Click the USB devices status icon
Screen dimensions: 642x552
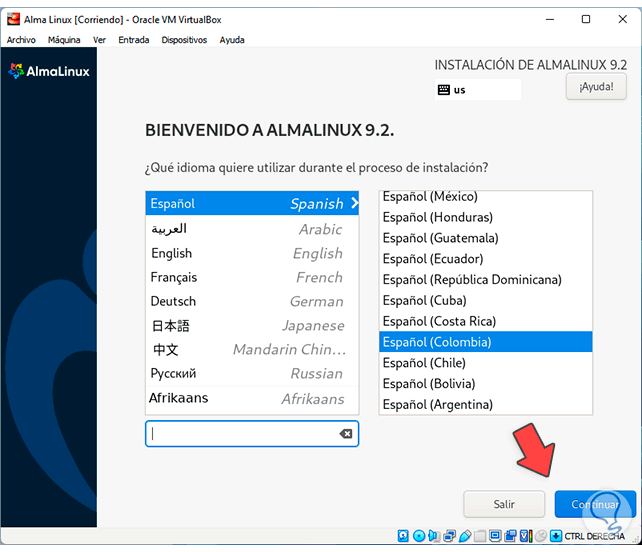point(465,536)
